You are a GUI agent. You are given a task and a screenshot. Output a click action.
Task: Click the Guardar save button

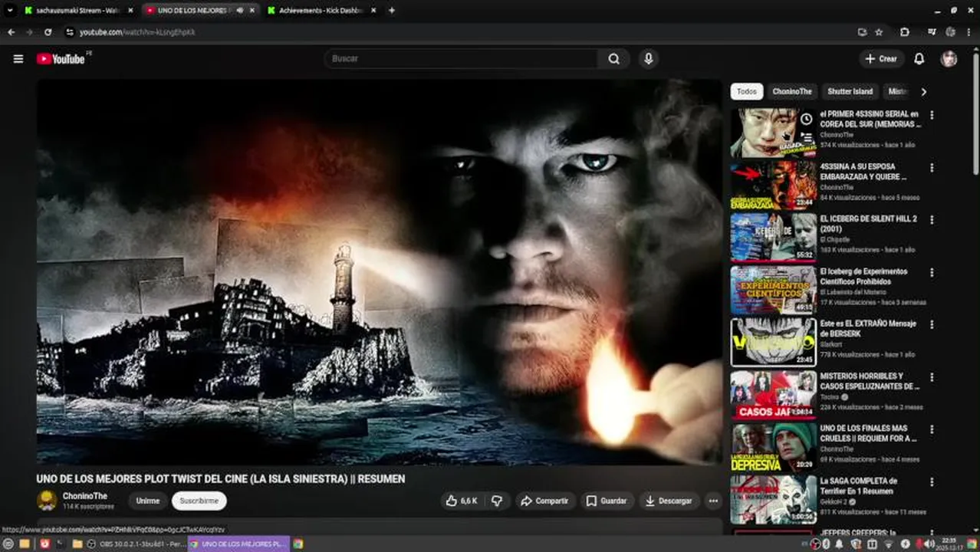click(607, 501)
